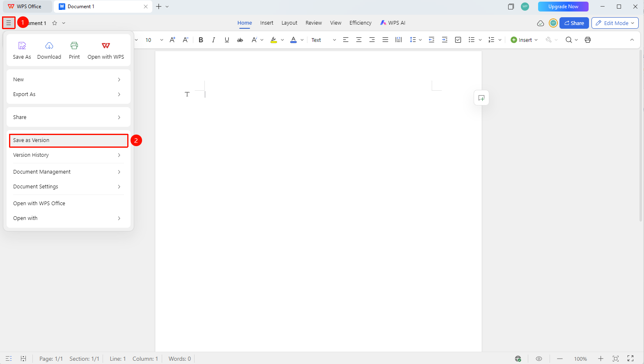The width and height of the screenshot is (644, 364).
Task: Click the Open with WPS icon
Action: click(x=106, y=46)
